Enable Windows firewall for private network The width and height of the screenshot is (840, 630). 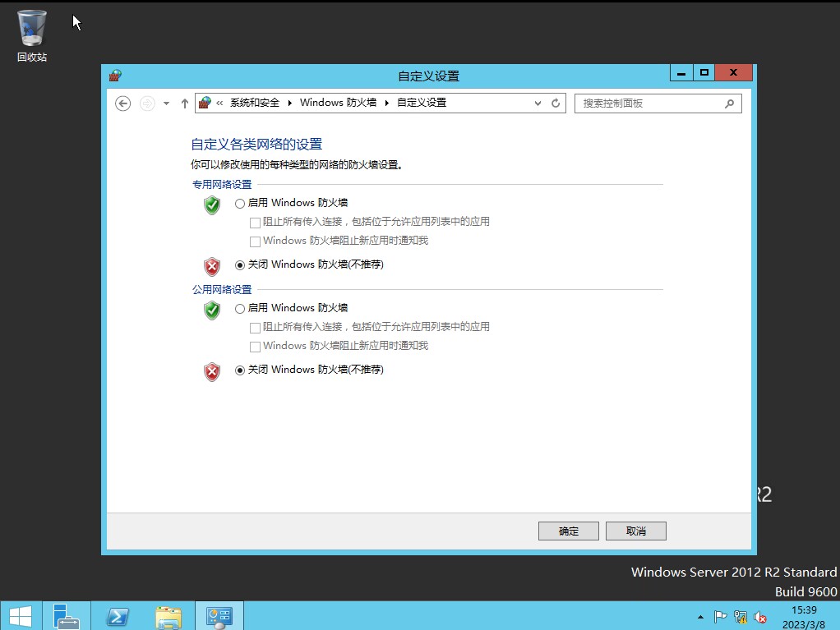pyautogui.click(x=240, y=204)
